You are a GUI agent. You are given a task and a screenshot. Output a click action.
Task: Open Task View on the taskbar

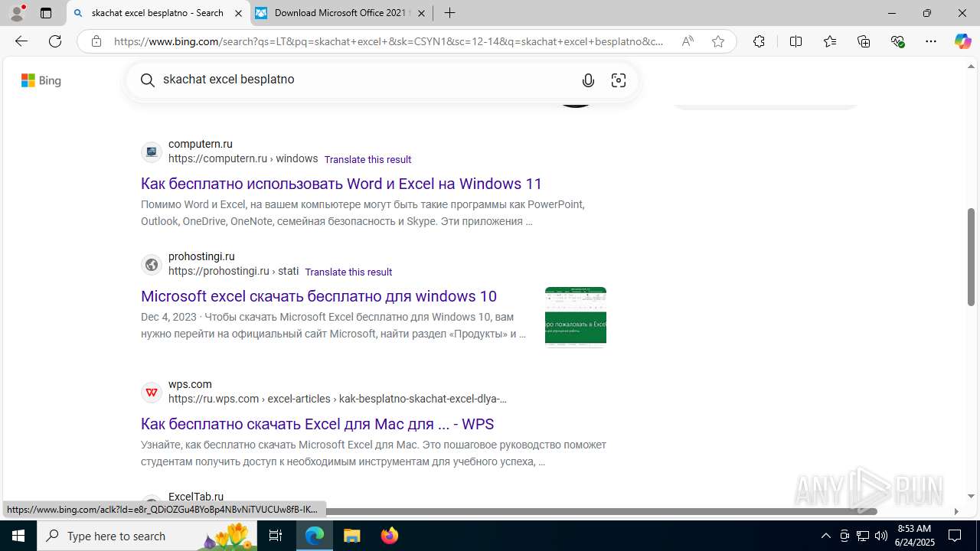click(276, 536)
